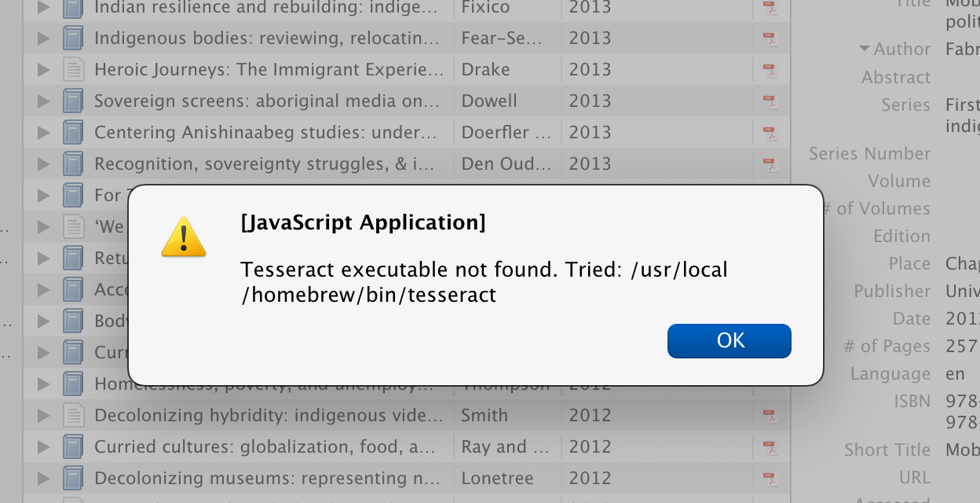Click the creator cell 'Drake'
The width and height of the screenshot is (980, 503).
pyautogui.click(x=485, y=69)
